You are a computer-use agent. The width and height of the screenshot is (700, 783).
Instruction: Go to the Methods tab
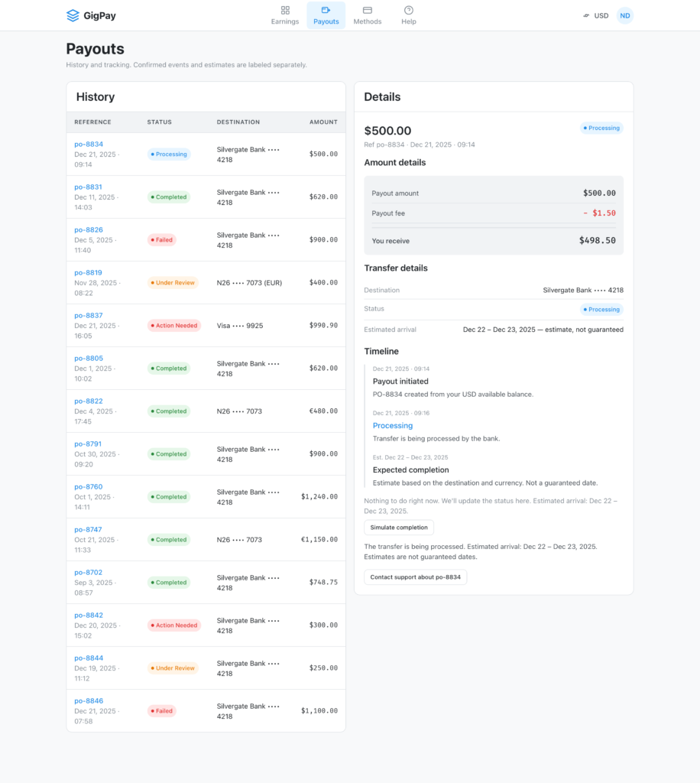368,15
